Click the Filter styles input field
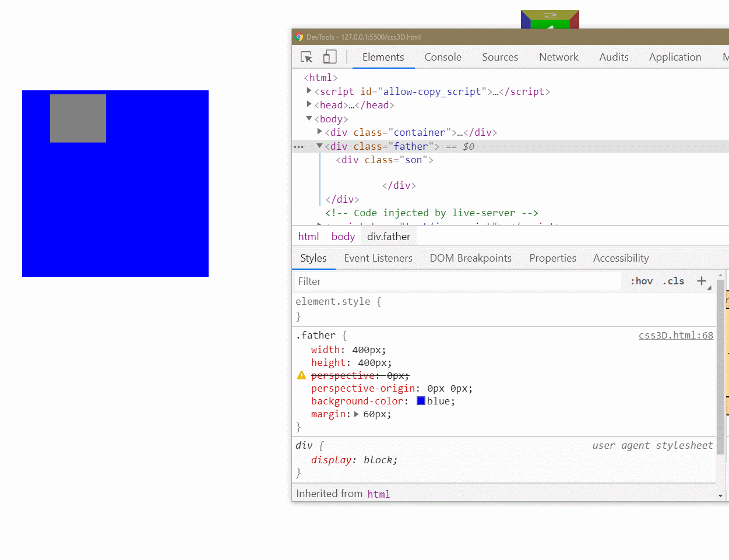729x560 pixels. pyautogui.click(x=458, y=281)
